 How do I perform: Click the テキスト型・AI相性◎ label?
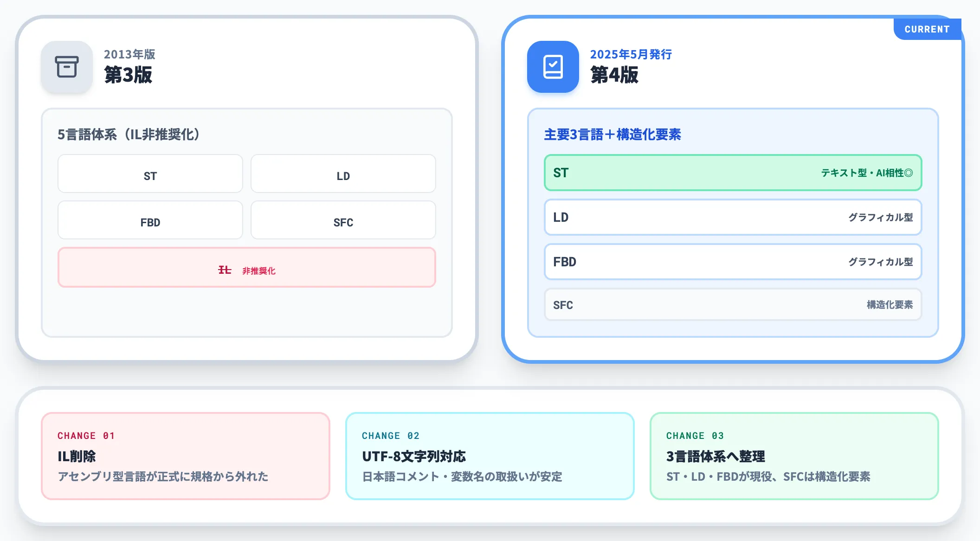pyautogui.click(x=867, y=173)
